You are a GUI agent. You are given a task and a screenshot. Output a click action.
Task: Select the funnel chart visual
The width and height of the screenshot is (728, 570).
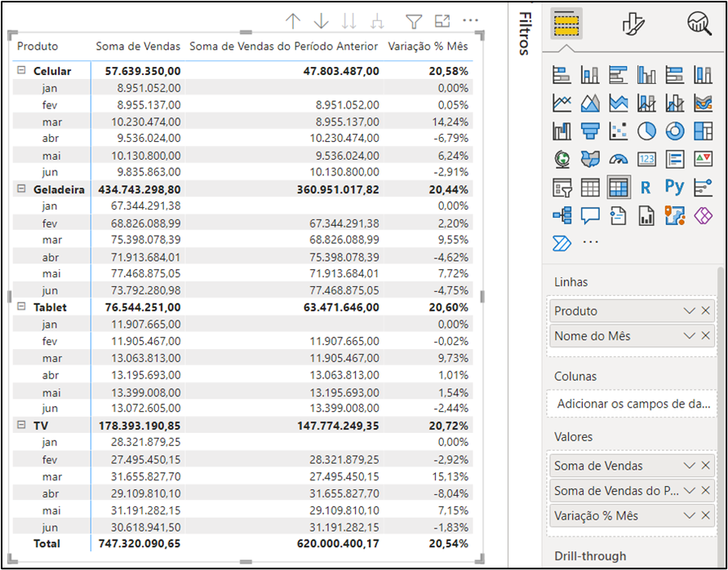click(x=590, y=132)
